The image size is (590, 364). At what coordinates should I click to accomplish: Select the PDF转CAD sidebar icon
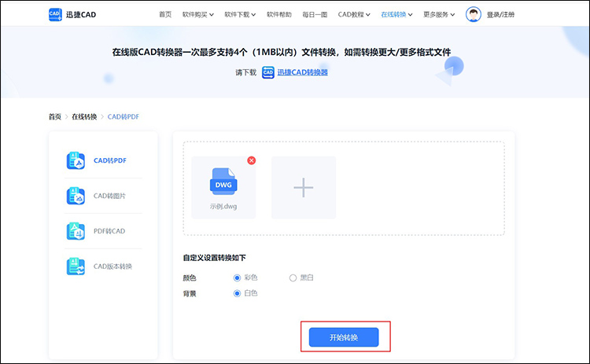point(76,231)
